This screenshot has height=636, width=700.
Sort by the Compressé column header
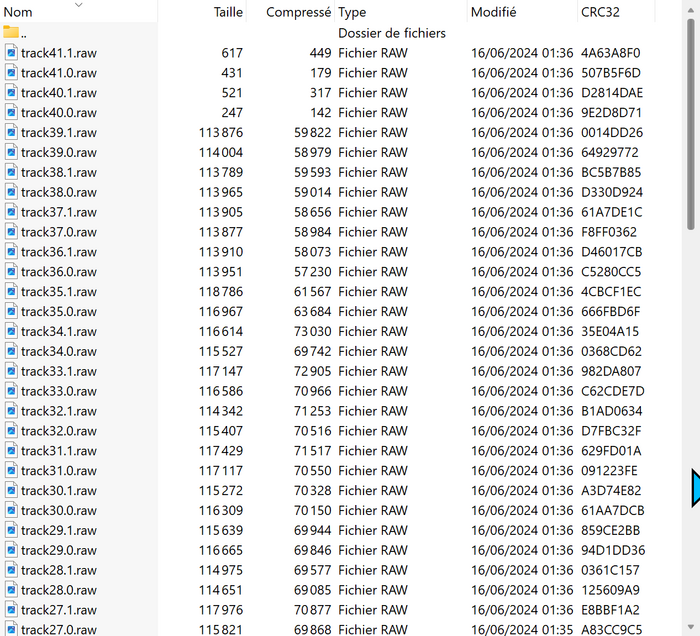pyautogui.click(x=298, y=13)
